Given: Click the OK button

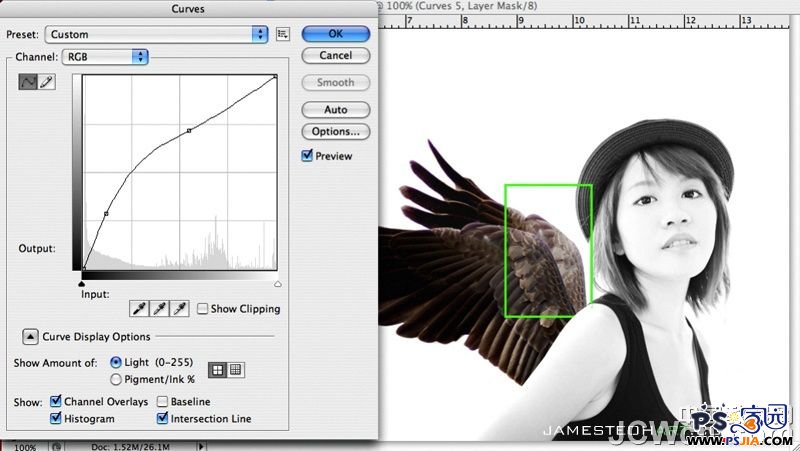Looking at the screenshot, I should point(336,34).
